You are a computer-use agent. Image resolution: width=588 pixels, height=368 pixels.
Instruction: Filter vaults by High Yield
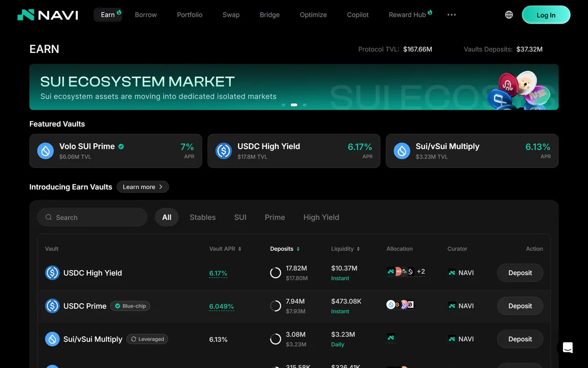coord(321,217)
